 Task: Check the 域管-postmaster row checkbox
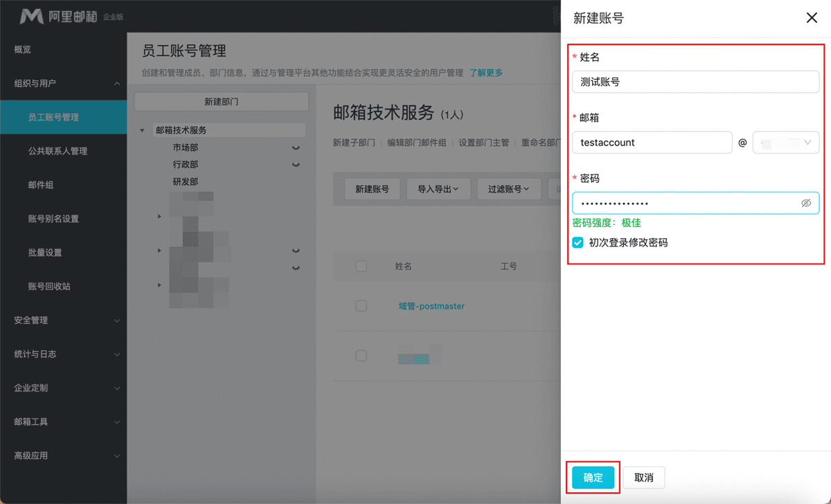361,306
